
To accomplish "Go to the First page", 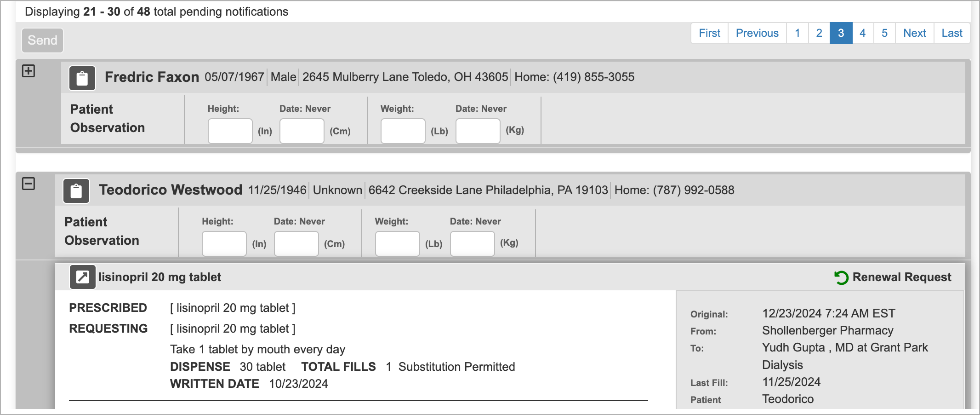I will point(710,33).
